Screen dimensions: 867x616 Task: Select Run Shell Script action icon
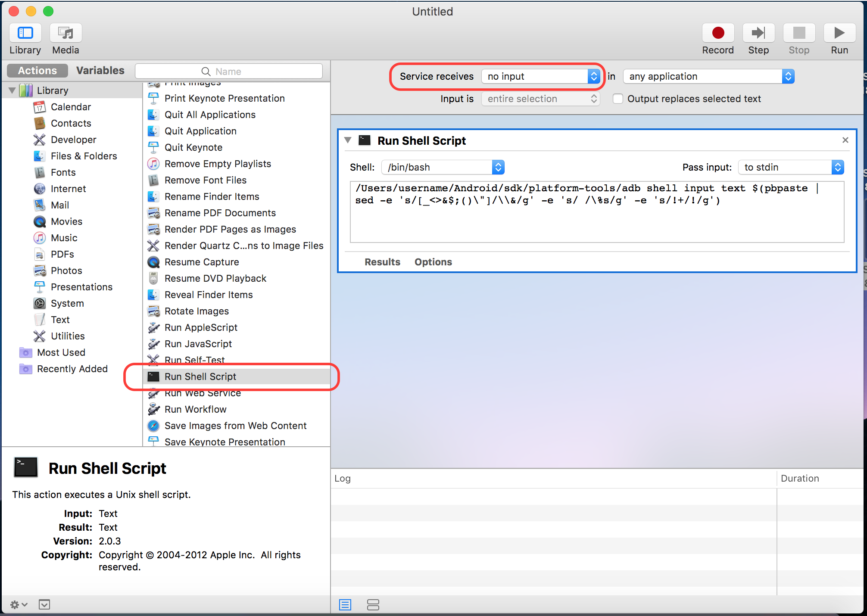tap(153, 376)
